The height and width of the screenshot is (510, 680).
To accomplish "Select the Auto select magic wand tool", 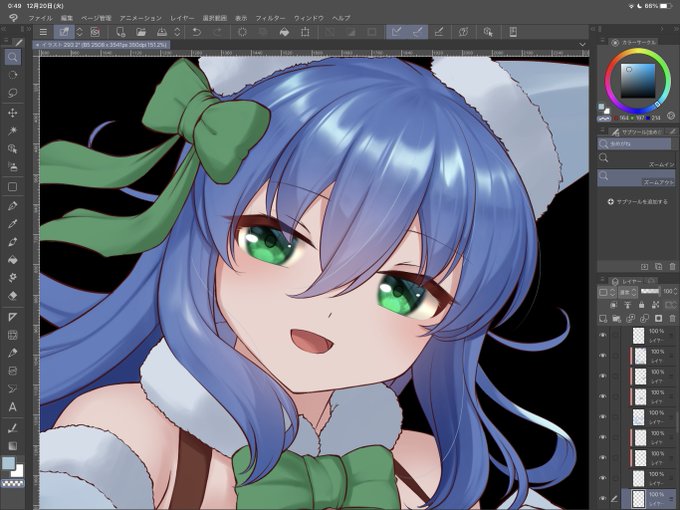I will point(13,131).
